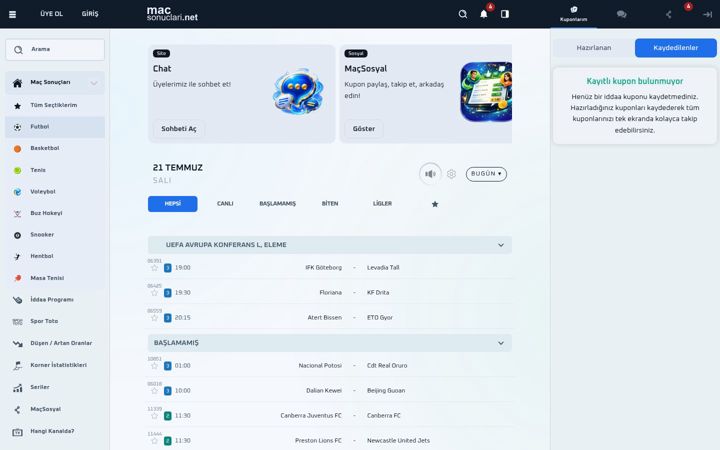Open Hangi Kanalda? from sidebar
Screen dimensions: 720x450
[55, 432]
